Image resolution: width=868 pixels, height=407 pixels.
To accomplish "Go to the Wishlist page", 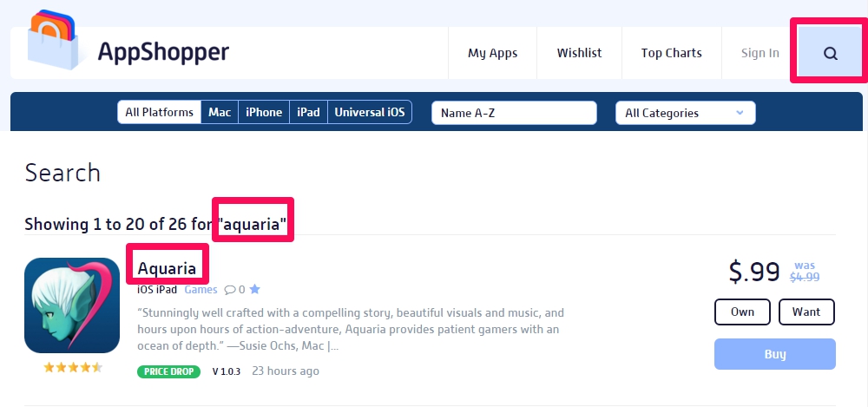I will 579,53.
